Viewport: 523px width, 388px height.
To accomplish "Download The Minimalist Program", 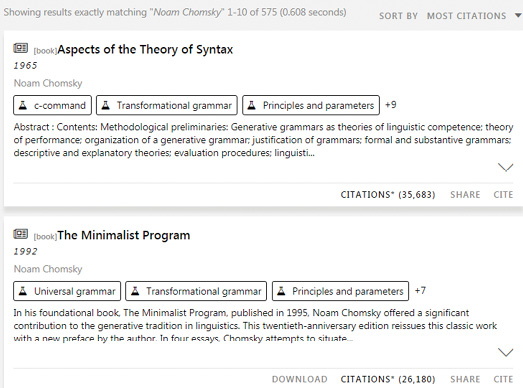I will 300,379.
